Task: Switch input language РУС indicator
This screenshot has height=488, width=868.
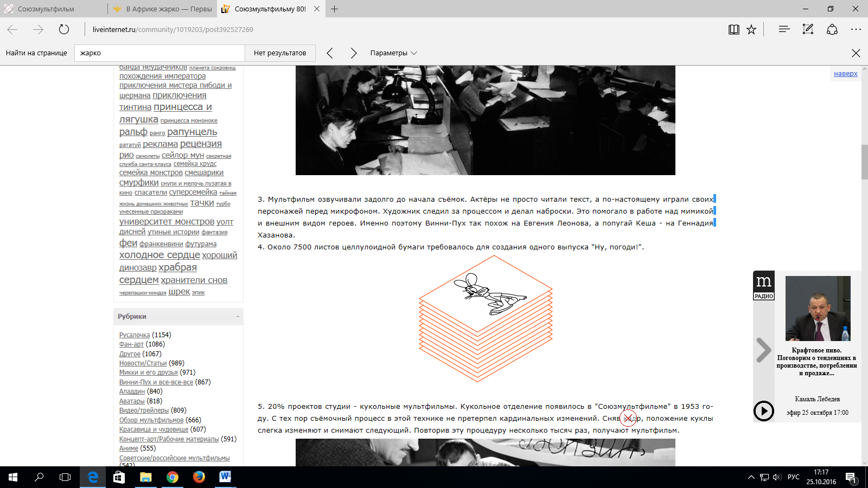Action: click(x=794, y=477)
